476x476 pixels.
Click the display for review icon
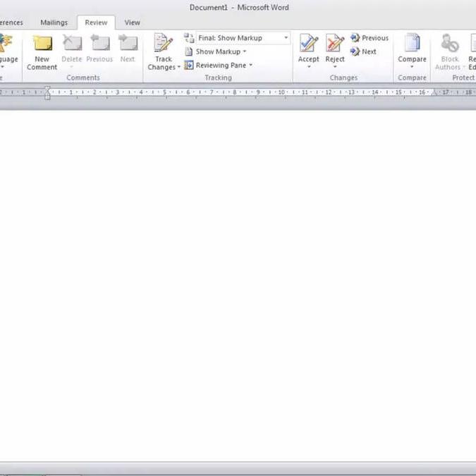[189, 38]
